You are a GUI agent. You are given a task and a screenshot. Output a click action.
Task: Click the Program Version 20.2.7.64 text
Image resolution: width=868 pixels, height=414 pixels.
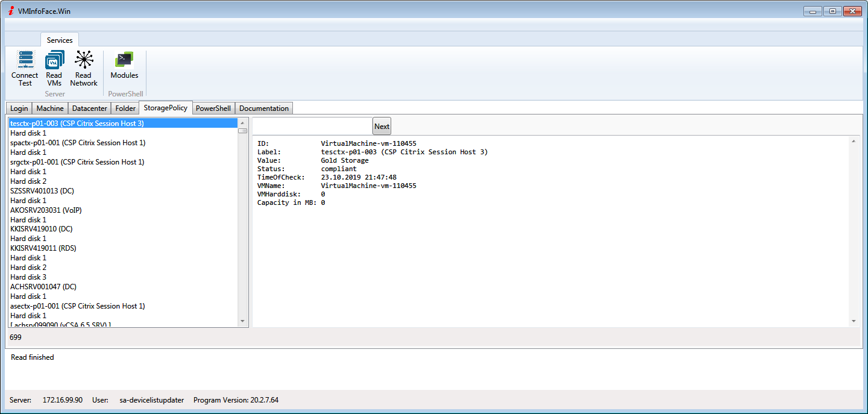(236, 400)
